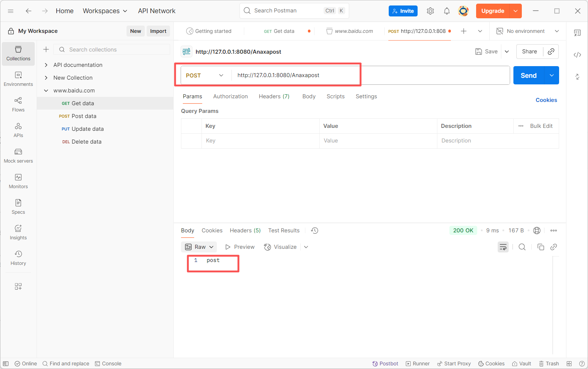Open the Raw format dropdown
588x369 pixels.
click(x=199, y=247)
